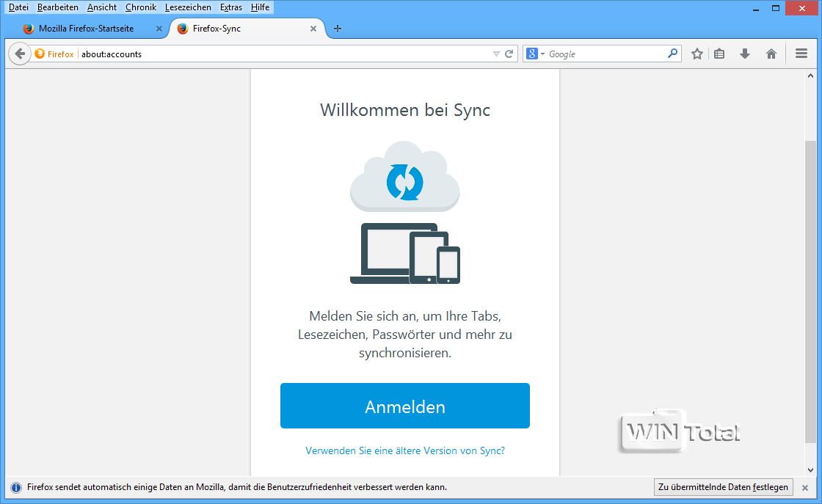Maximize the Firefox window
822x504 pixels.
[776, 8]
